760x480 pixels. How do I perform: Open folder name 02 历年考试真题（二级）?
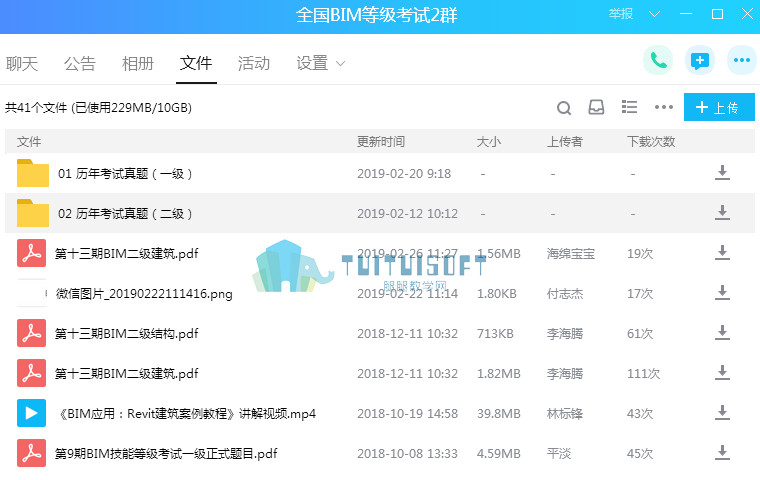point(125,213)
